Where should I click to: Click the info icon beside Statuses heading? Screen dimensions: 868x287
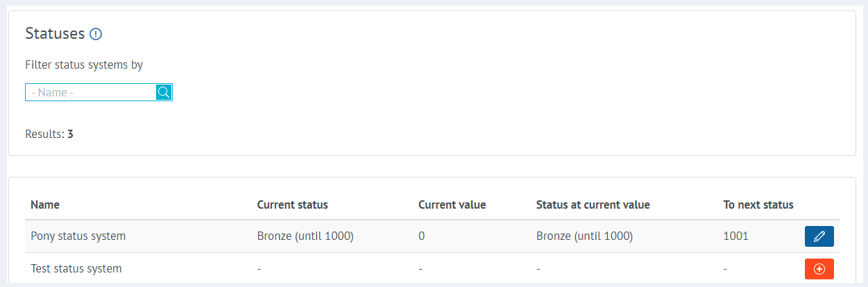coord(96,34)
